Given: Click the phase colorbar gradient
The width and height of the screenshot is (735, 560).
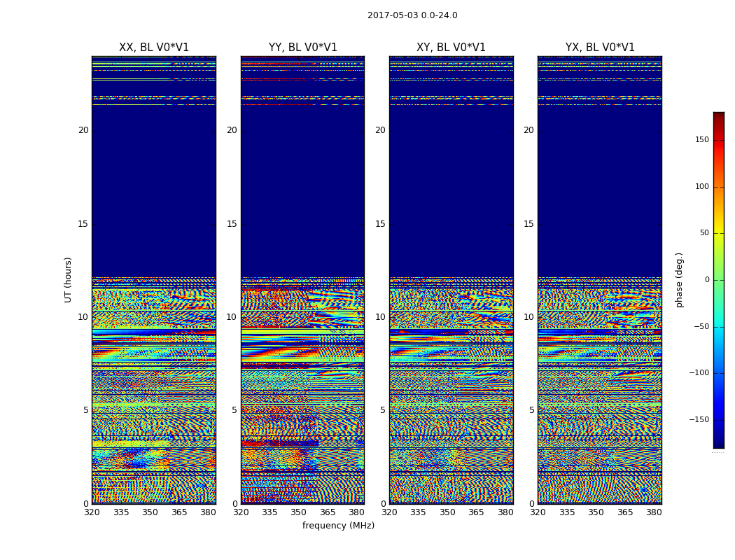Looking at the screenshot, I should click(x=719, y=280).
